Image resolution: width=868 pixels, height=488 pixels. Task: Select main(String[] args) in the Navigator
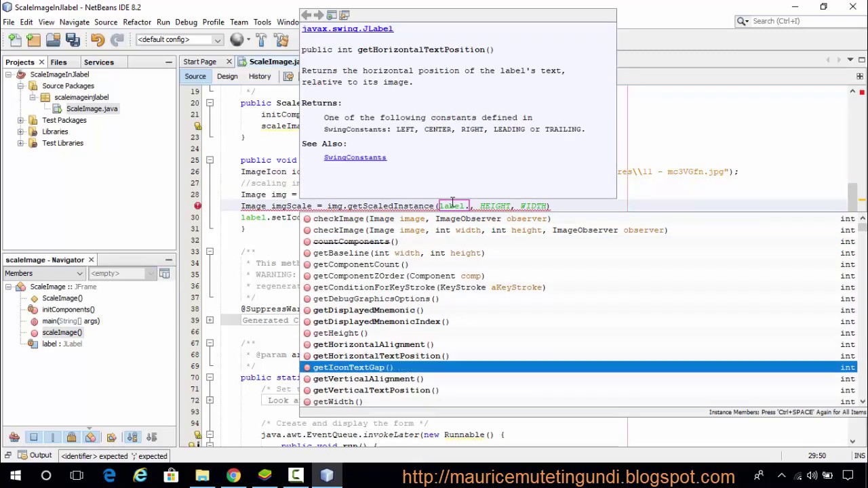71,321
